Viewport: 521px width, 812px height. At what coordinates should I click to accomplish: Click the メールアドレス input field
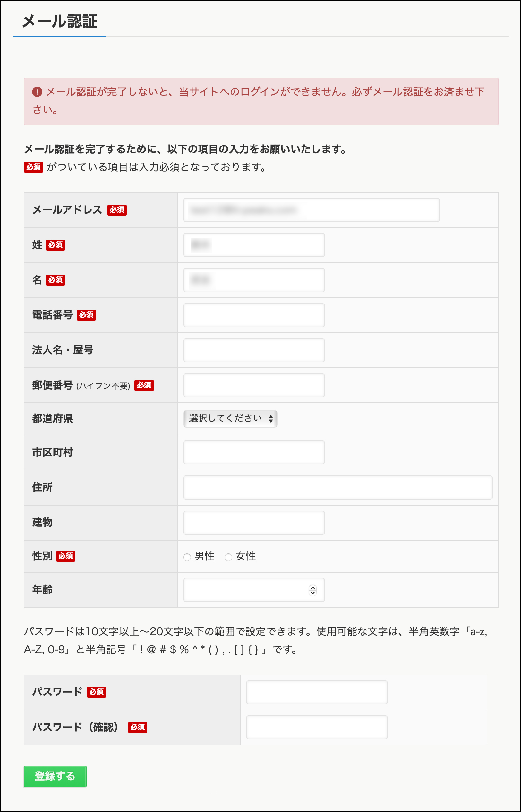(x=311, y=210)
